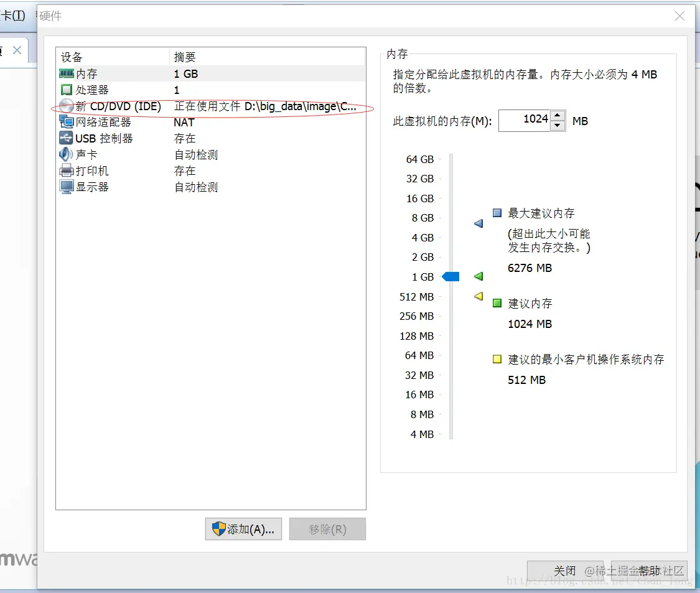Select the processor summary value 1

(x=177, y=90)
